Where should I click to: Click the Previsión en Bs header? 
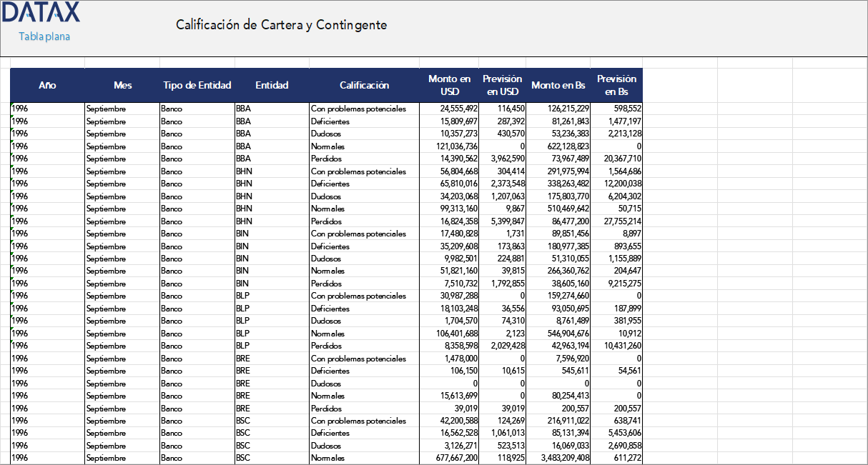(x=616, y=84)
